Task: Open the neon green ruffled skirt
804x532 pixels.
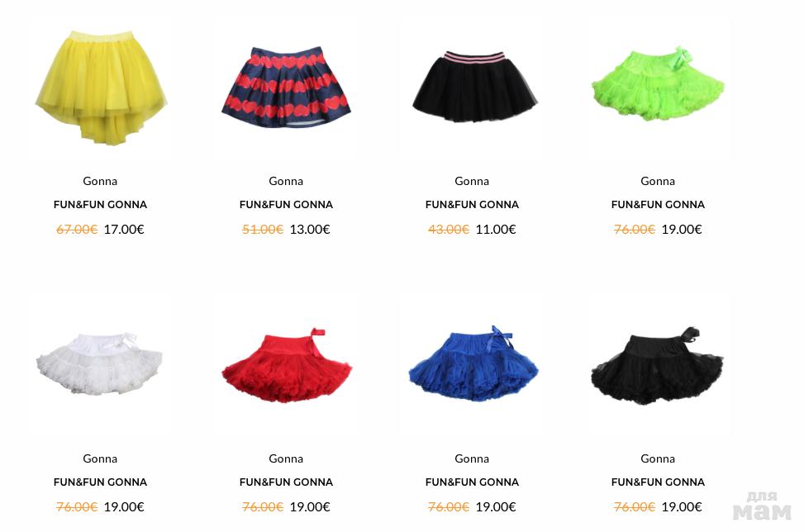Action: [658, 84]
